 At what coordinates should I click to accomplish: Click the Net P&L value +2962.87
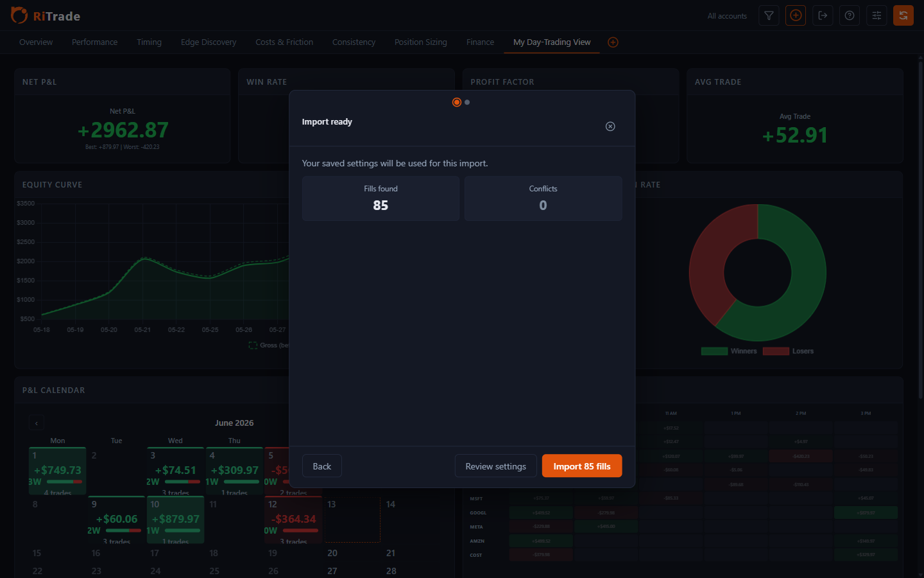[x=123, y=130]
